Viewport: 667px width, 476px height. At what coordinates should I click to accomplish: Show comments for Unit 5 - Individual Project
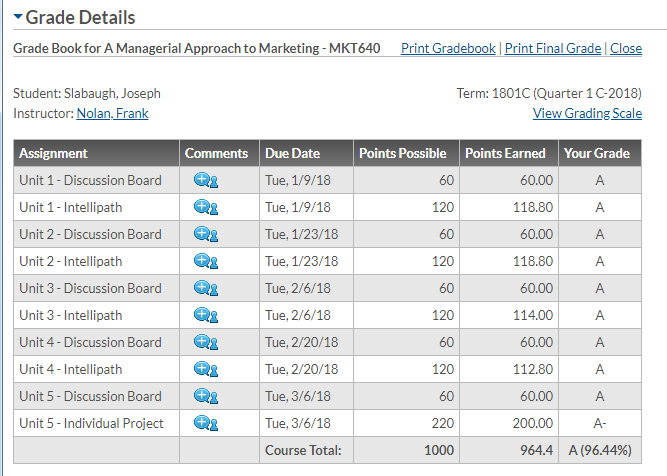[206, 423]
